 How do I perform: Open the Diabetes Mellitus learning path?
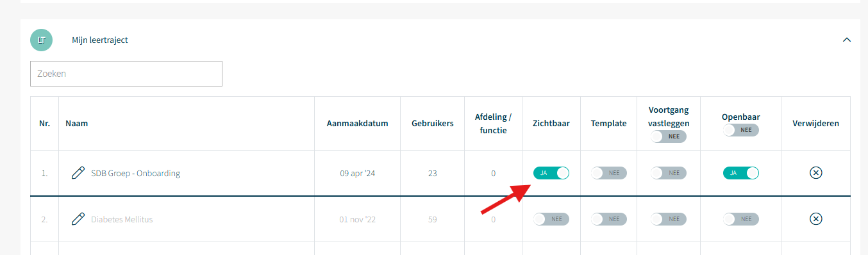[x=122, y=219]
